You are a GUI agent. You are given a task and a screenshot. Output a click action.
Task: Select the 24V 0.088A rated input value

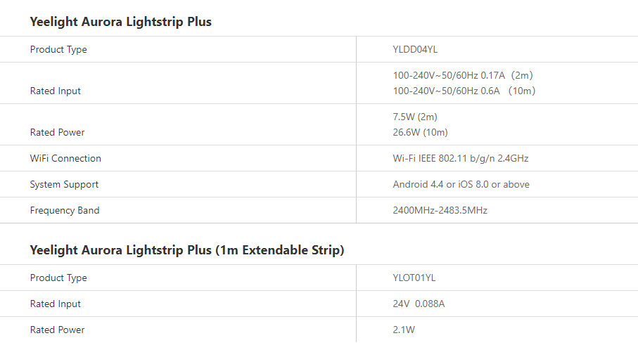pos(420,304)
